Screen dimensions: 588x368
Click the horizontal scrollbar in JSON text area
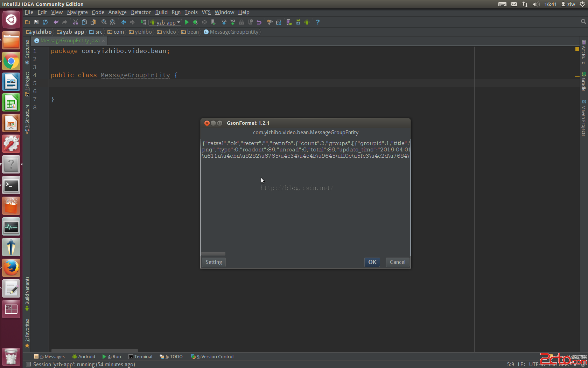tap(213, 253)
